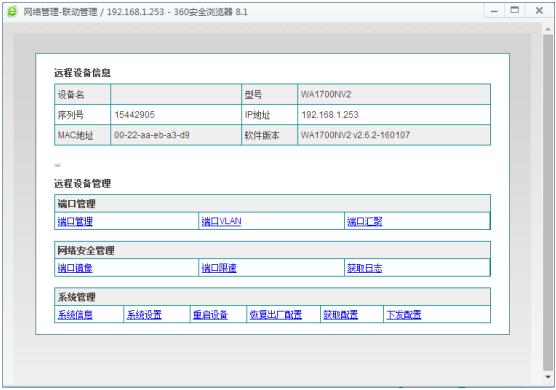Close the browser window
Image resolution: width=556 pixels, height=390 pixels.
tap(539, 11)
